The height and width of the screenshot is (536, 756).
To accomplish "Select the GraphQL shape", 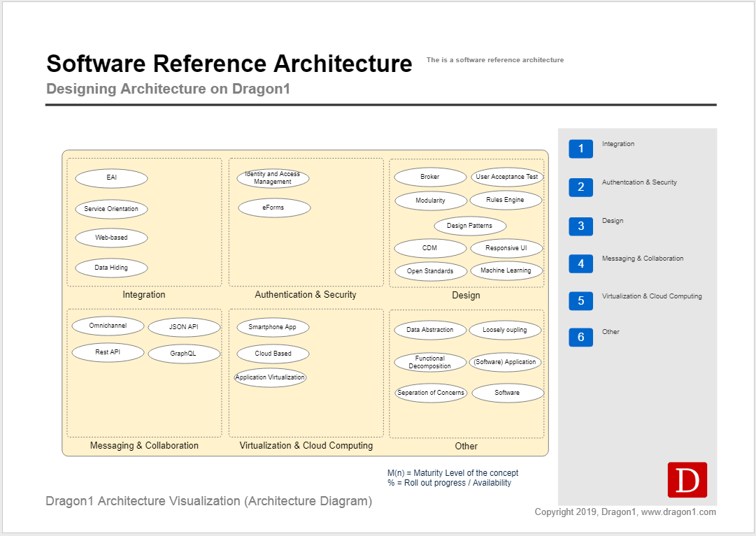I will (183, 353).
